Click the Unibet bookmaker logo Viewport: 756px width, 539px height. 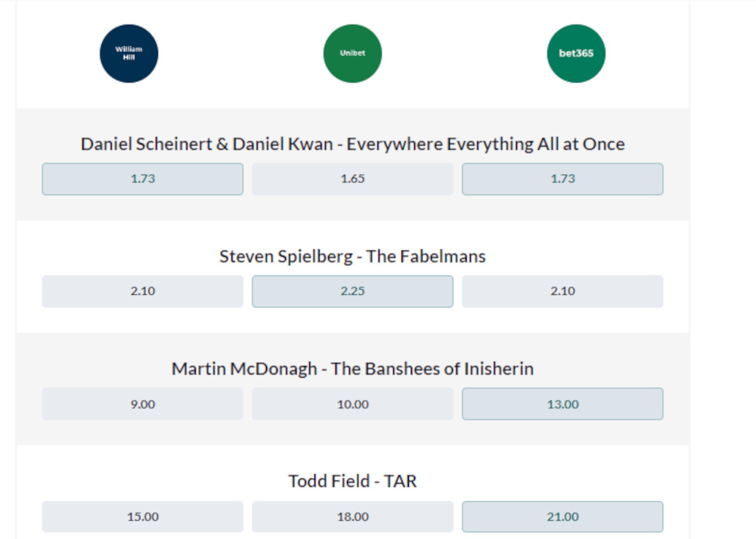click(352, 54)
